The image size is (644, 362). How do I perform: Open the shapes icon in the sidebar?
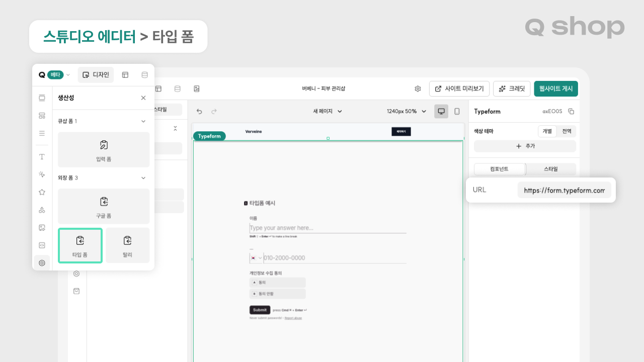[x=42, y=210]
